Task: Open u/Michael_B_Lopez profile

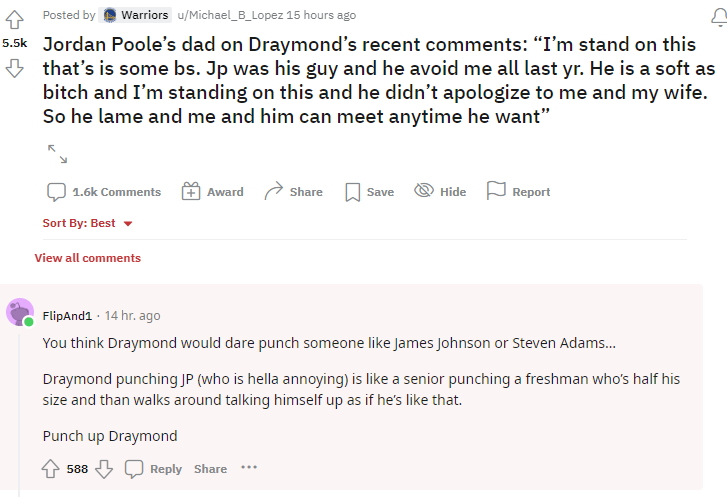Action: pos(229,15)
